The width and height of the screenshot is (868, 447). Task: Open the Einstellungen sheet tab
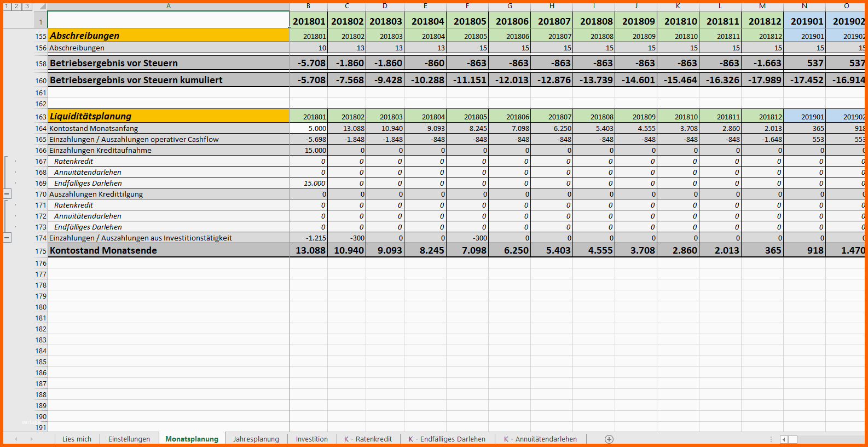pyautogui.click(x=129, y=439)
